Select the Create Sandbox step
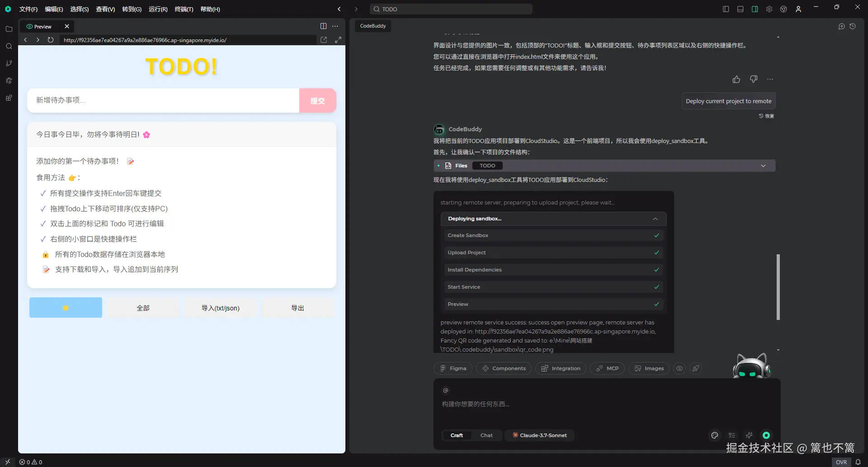 point(553,235)
